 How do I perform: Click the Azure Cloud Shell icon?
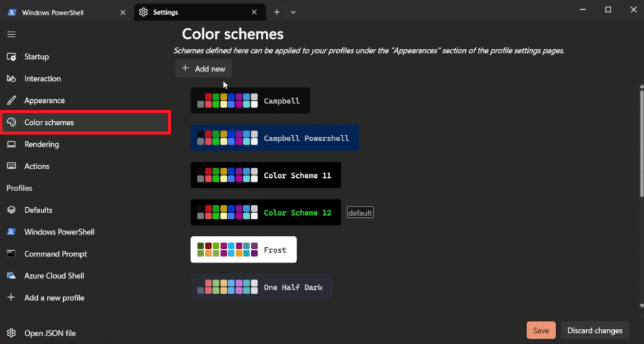(x=11, y=276)
